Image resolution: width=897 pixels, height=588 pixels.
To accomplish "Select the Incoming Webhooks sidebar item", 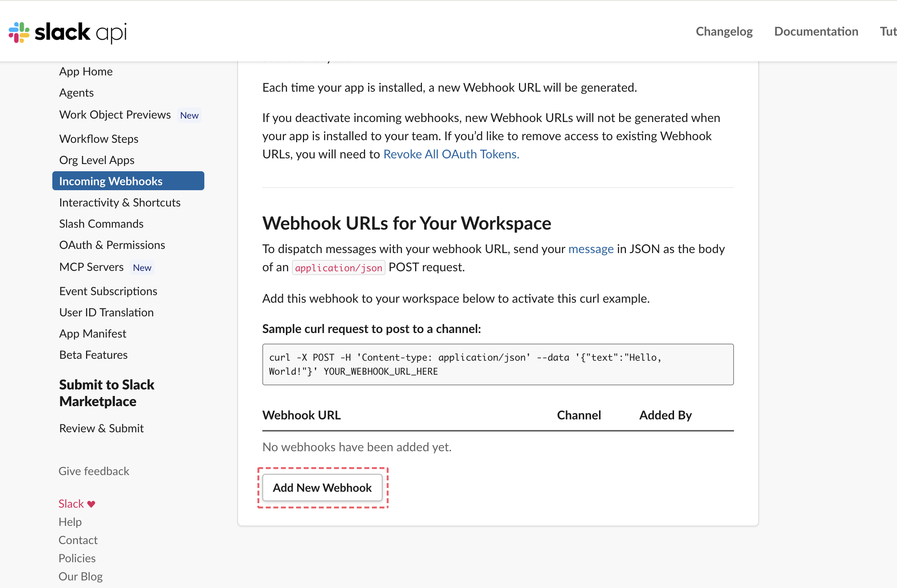I will 128,181.
